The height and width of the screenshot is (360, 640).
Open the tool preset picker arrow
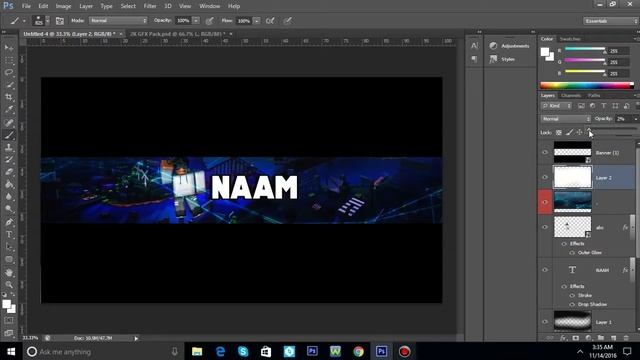[24, 21]
